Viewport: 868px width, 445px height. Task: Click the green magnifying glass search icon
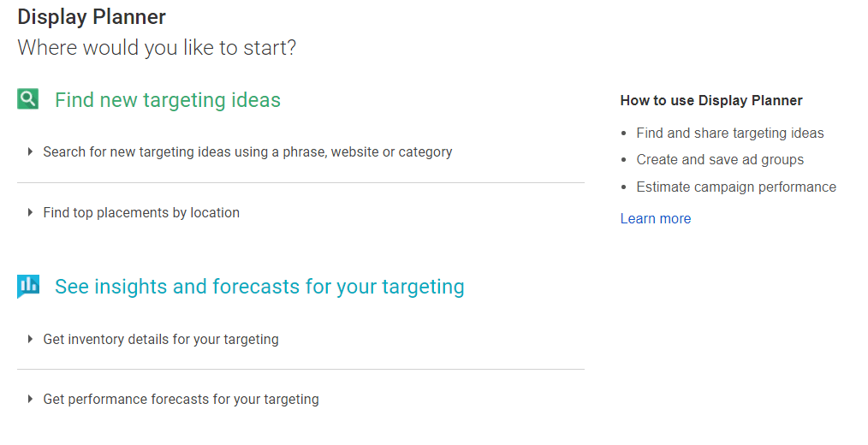(27, 99)
